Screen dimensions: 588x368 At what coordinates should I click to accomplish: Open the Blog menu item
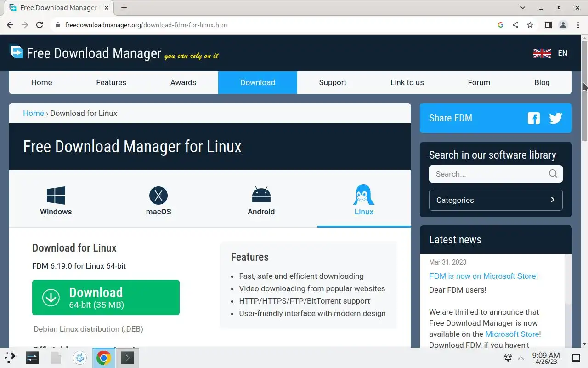point(542,82)
